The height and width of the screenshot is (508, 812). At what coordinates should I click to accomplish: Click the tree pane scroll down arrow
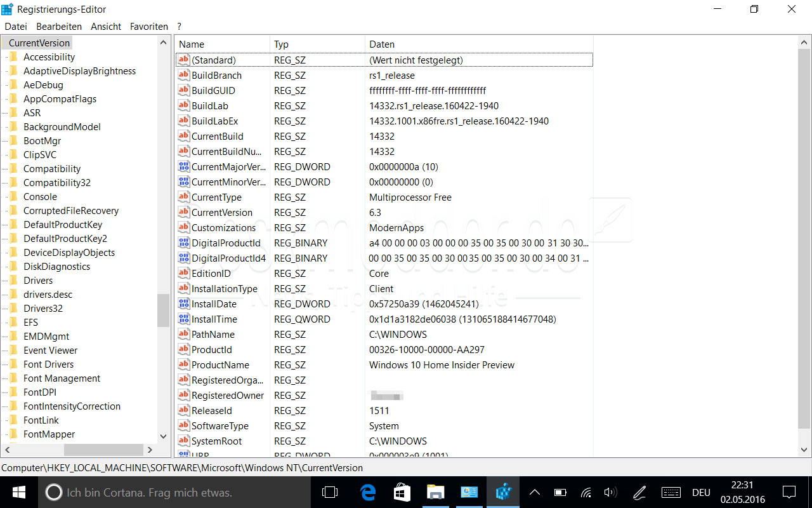(x=164, y=437)
